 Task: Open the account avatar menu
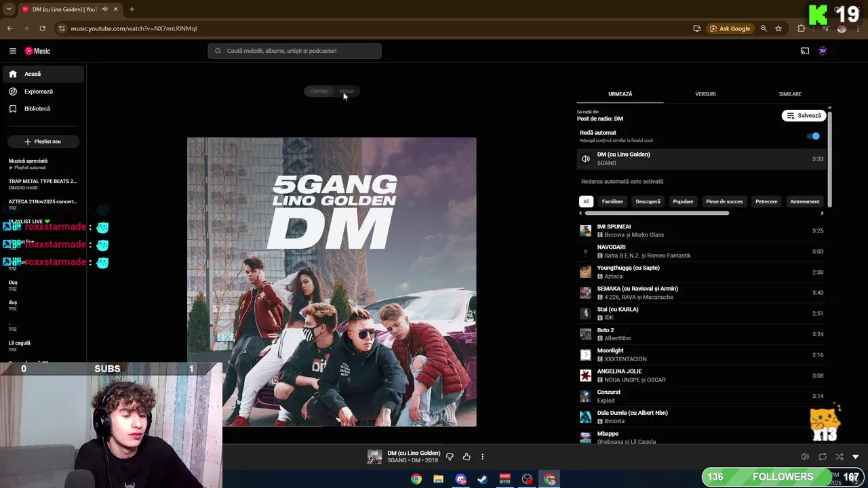(x=823, y=51)
